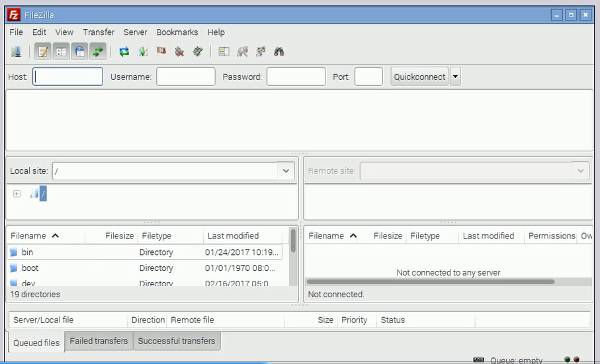Toggle synchronized browsing icon

point(261,52)
